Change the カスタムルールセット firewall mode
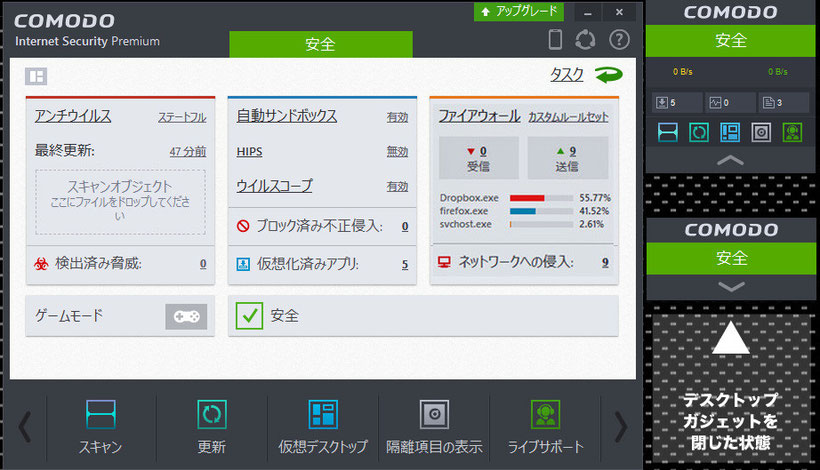The image size is (820, 470). pos(568,117)
